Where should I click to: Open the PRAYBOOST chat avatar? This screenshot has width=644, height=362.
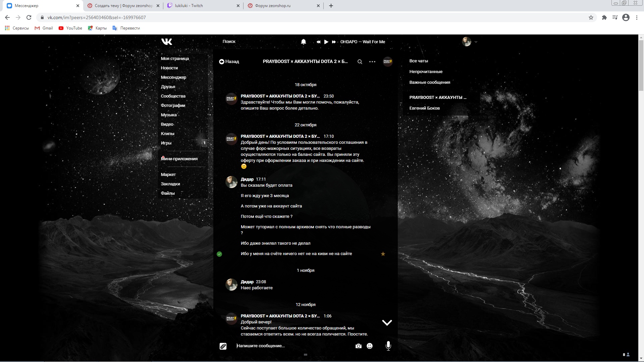click(388, 62)
